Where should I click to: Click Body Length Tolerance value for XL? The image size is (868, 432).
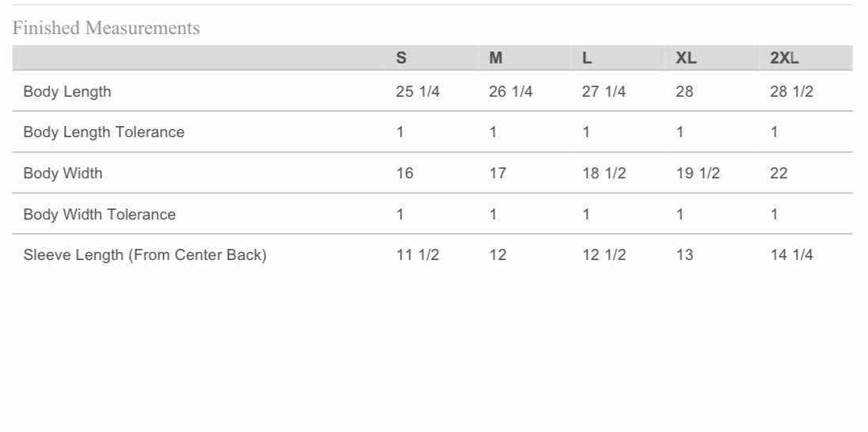point(680,132)
